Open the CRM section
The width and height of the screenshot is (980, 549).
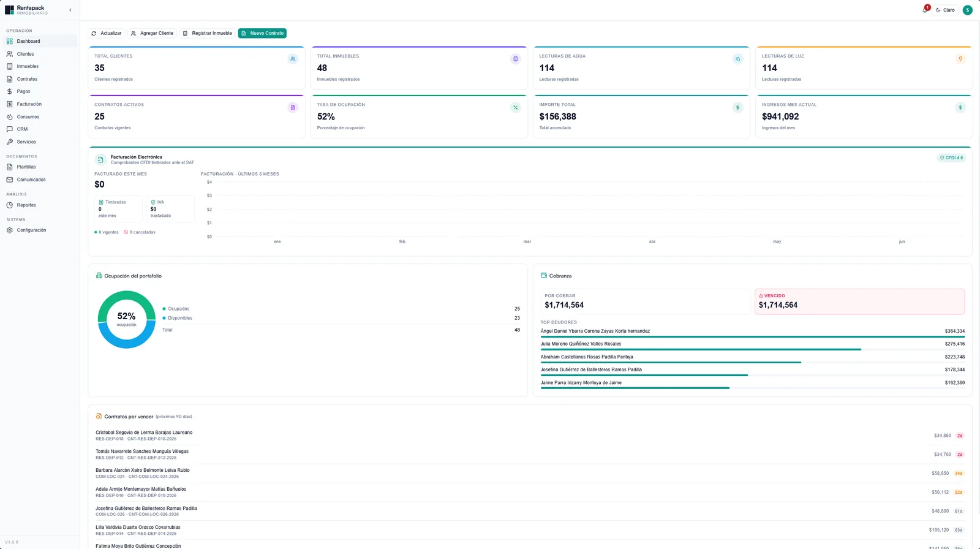40,129
